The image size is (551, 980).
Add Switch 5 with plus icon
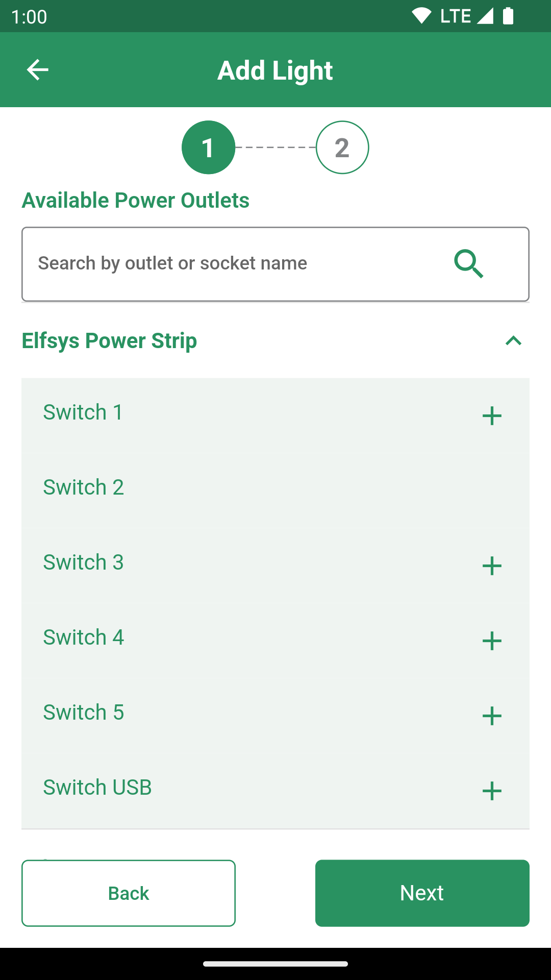492,716
